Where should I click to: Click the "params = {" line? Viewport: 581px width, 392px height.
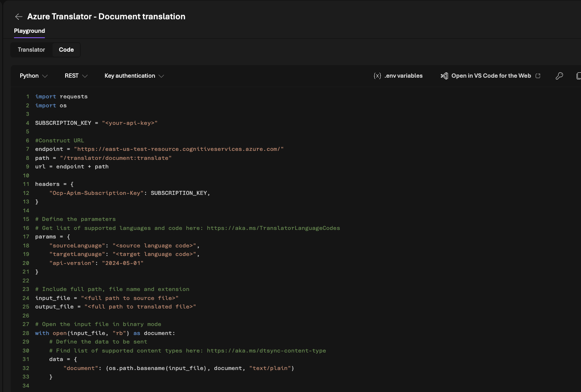click(53, 237)
